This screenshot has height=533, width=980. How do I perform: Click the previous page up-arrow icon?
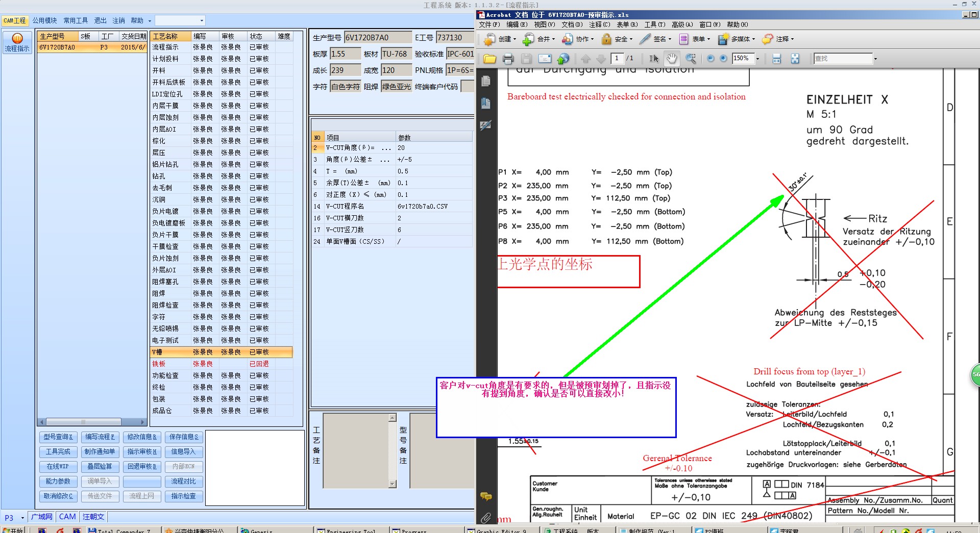coord(585,59)
